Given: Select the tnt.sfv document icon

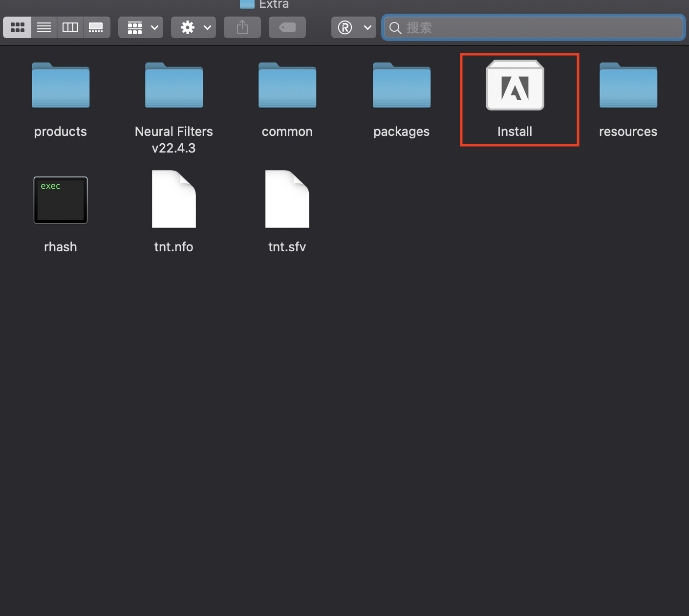Looking at the screenshot, I should click(x=287, y=199).
